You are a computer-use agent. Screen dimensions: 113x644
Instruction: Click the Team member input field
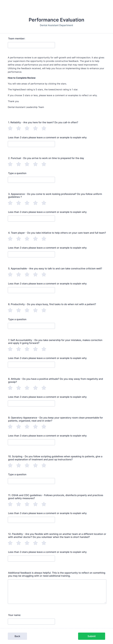(x=31, y=45)
